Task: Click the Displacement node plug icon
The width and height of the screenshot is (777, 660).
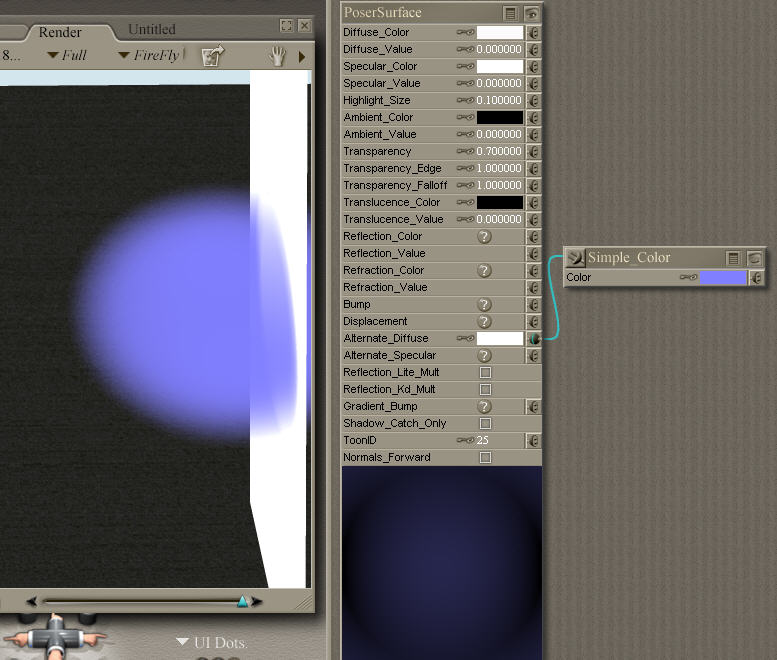Action: coord(533,322)
